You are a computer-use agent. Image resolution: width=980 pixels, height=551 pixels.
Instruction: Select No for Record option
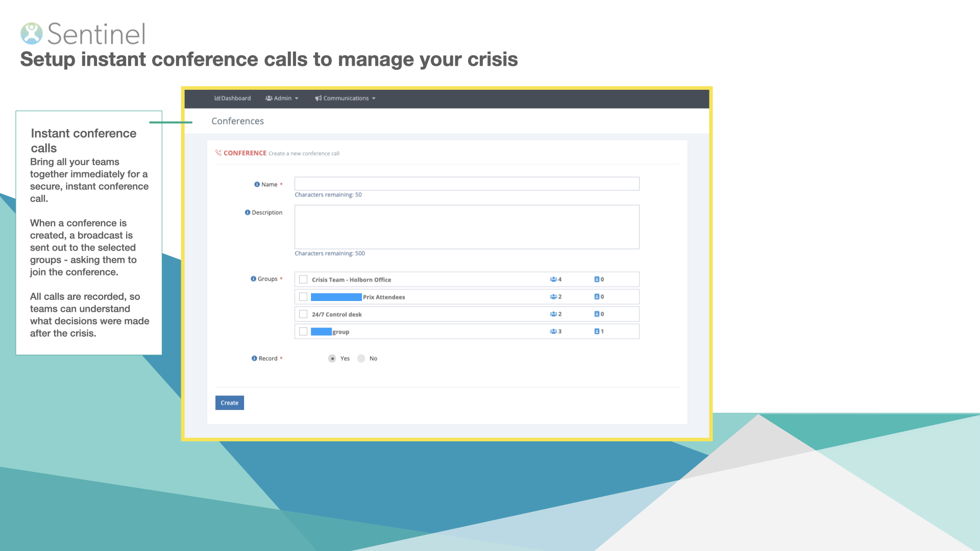point(361,359)
